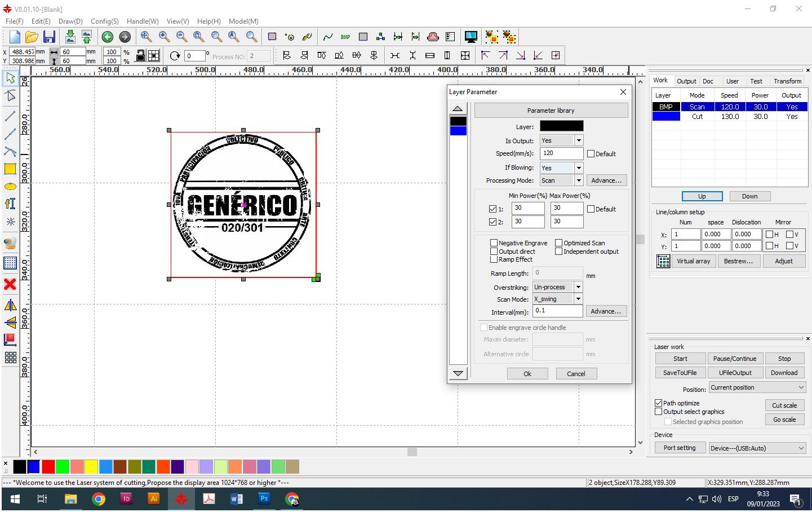
Task: Select the text tool in sidebar
Action: [10, 204]
